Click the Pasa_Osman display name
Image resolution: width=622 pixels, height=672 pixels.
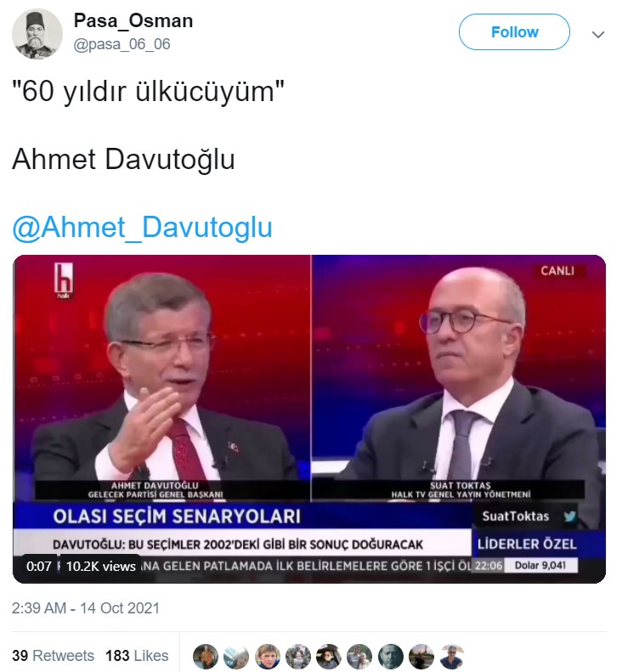point(133,20)
